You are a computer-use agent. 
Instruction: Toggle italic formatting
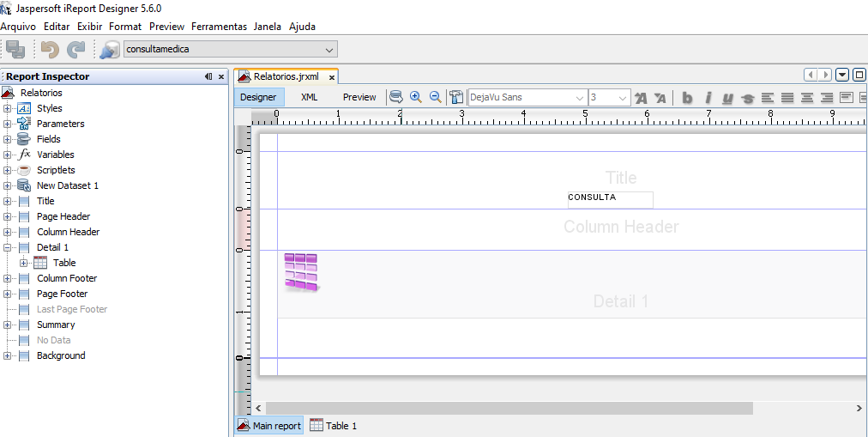(x=708, y=98)
